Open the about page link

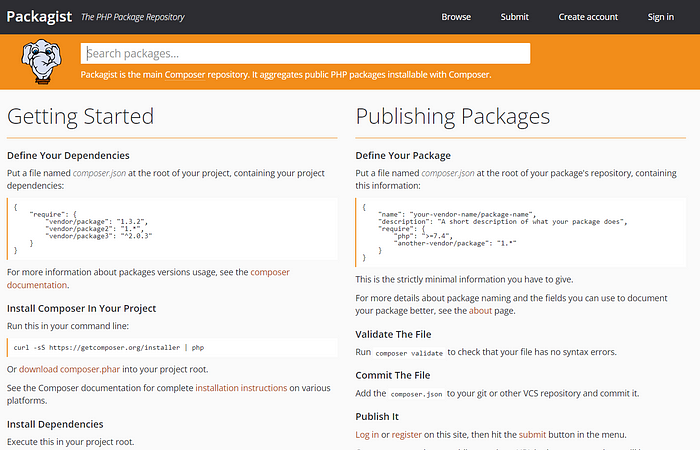pyautogui.click(x=480, y=311)
